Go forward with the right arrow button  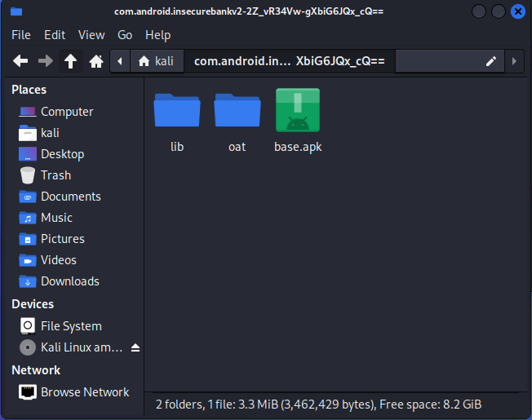[x=46, y=61]
